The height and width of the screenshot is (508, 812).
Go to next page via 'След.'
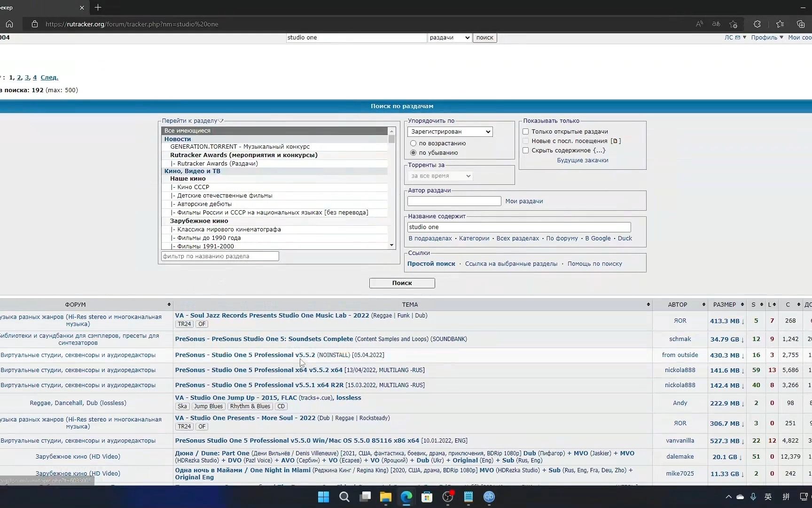[49, 78]
